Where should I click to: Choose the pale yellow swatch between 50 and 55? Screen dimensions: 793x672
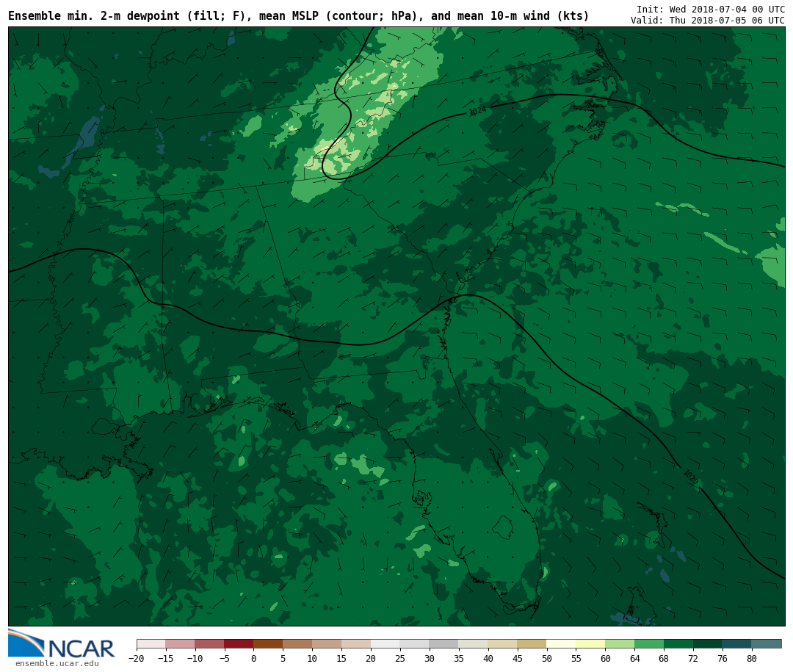(x=561, y=644)
